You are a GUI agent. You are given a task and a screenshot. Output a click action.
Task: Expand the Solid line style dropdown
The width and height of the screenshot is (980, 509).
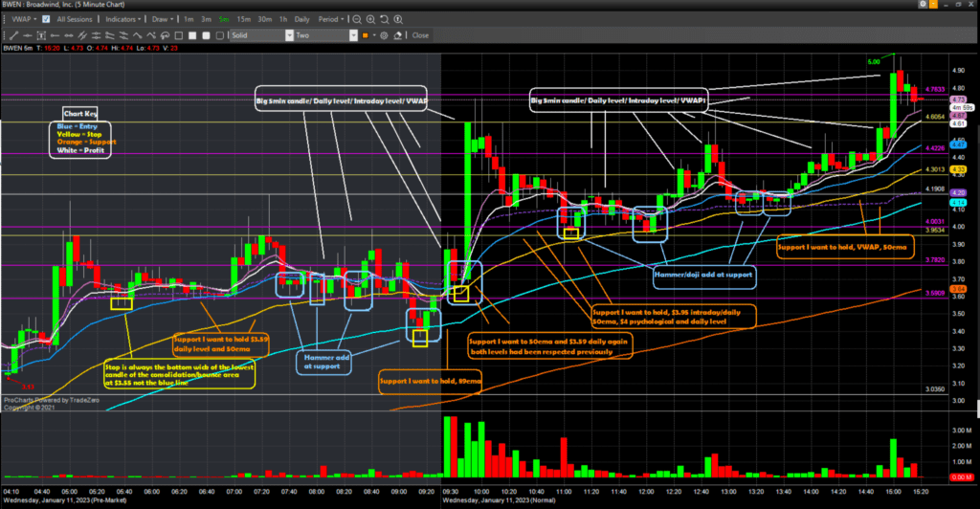point(289,35)
